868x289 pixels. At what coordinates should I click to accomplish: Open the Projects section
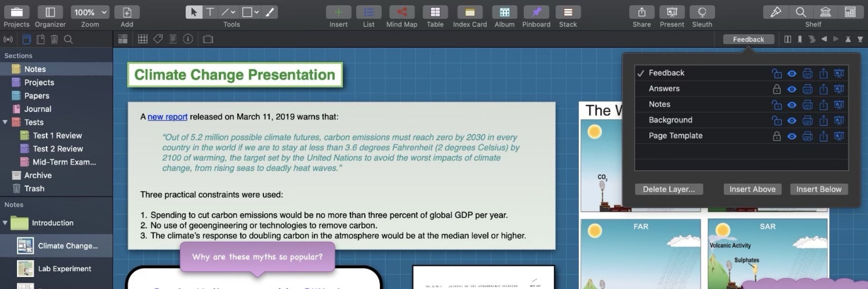(x=56, y=82)
